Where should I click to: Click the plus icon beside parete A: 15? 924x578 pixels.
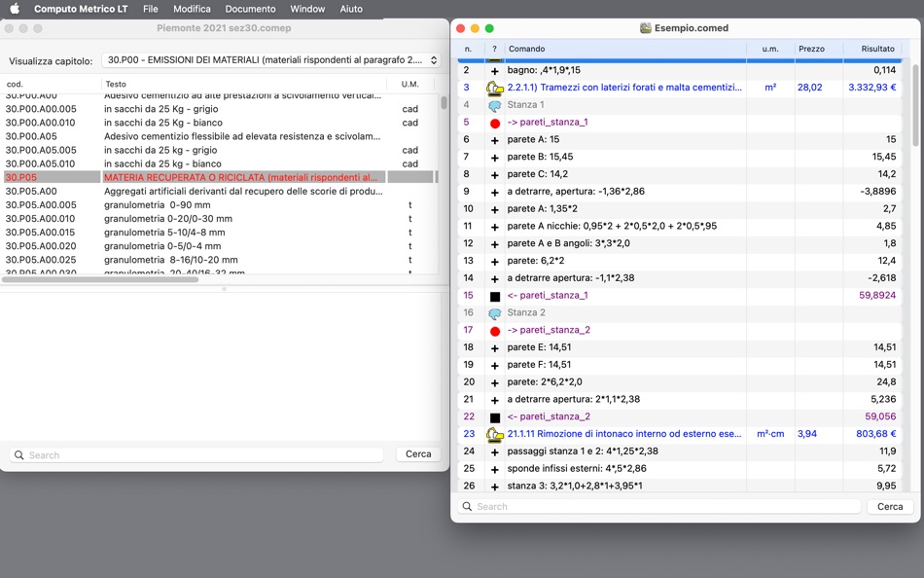pyautogui.click(x=495, y=139)
